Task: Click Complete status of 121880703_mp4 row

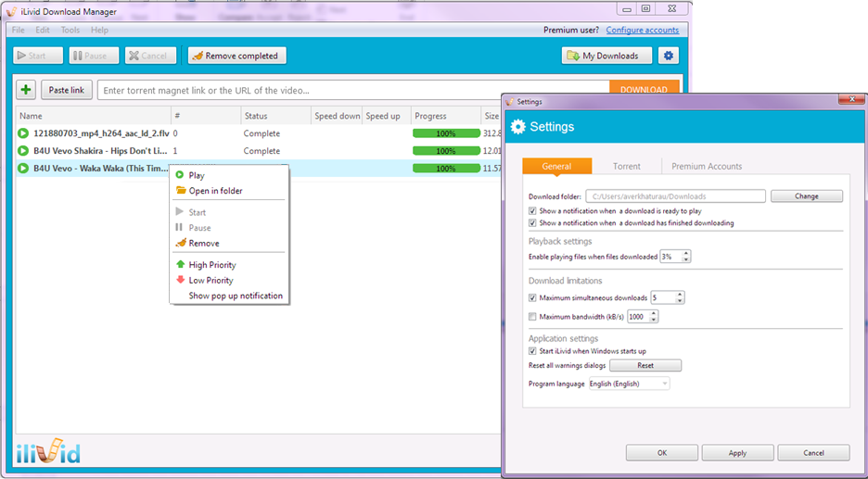Action: tap(262, 133)
